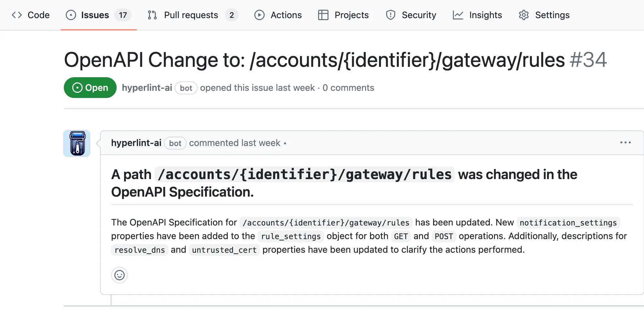Click the Pull requests branch icon
The height and width of the screenshot is (316, 644).
click(152, 15)
